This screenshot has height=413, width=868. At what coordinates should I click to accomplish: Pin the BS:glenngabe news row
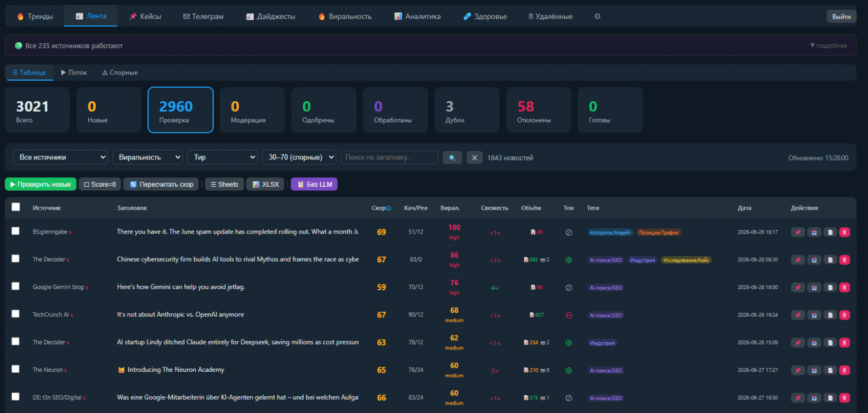[x=797, y=232]
